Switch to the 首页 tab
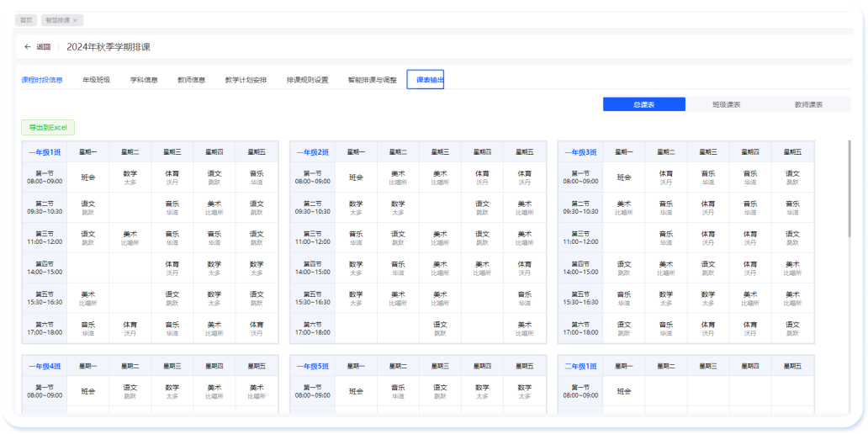This screenshot has height=434, width=868. 26,20
